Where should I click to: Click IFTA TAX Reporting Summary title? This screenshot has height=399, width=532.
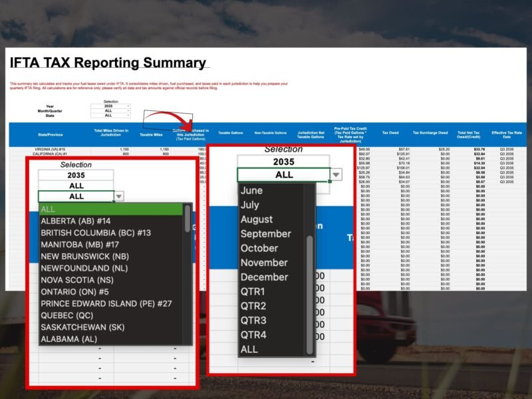pos(108,63)
